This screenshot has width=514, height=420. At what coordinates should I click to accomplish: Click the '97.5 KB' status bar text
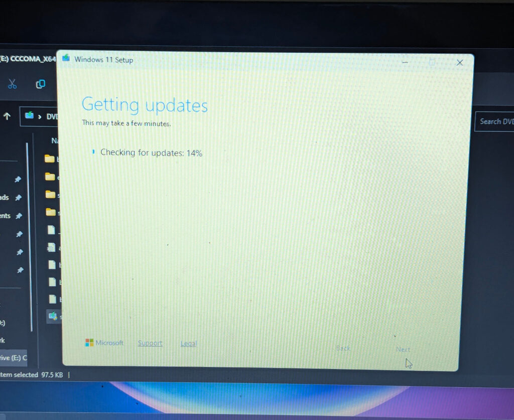[52, 374]
